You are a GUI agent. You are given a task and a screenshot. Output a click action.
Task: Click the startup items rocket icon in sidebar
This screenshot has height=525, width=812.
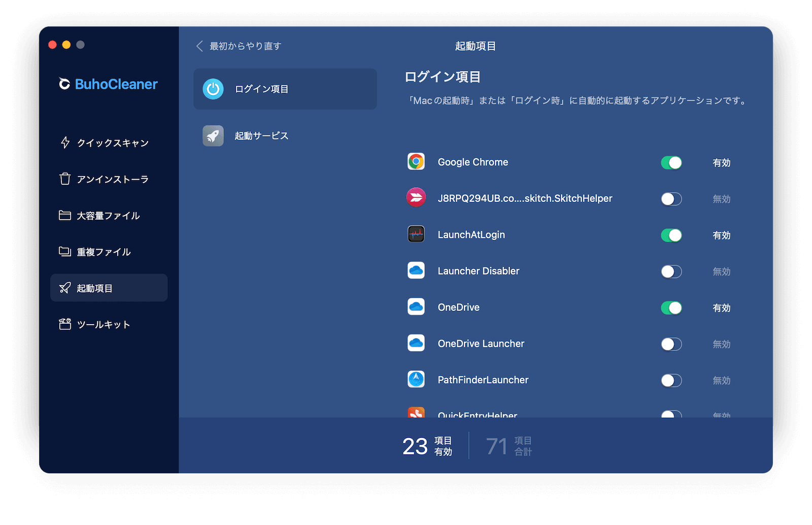click(x=65, y=288)
